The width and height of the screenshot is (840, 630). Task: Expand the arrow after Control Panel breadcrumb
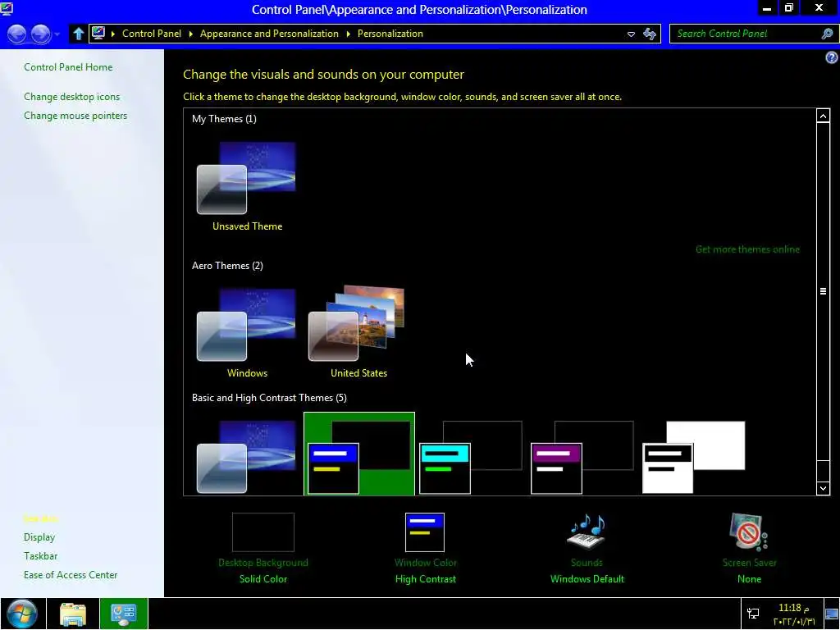[190, 34]
